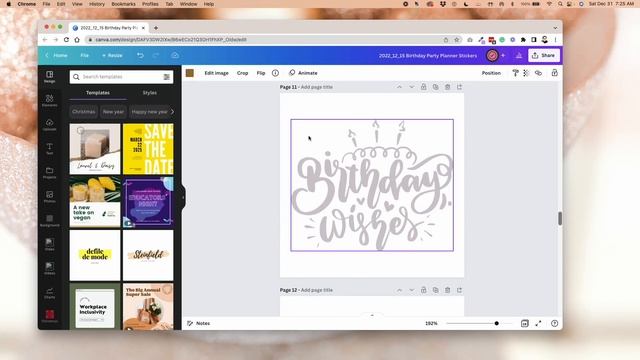Select the New year category chip
This screenshot has height=360, width=640.
click(x=113, y=111)
